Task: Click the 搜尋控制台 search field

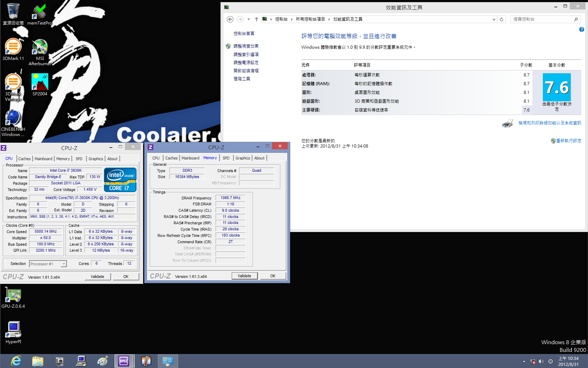Action: tap(545, 19)
